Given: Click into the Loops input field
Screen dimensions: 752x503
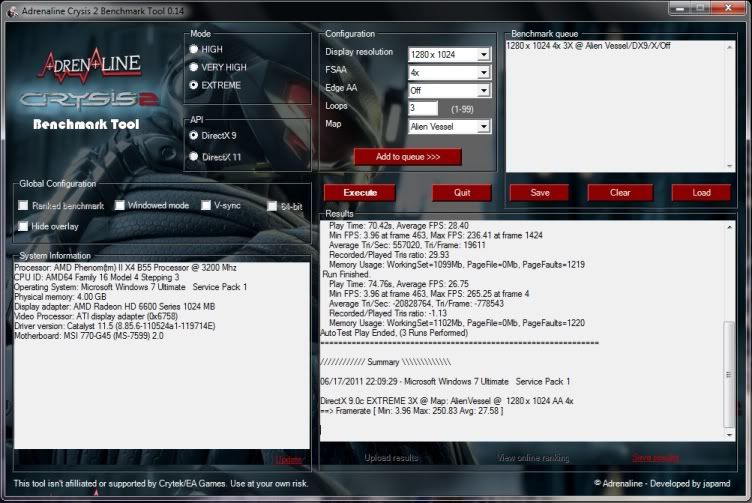Looking at the screenshot, I should coord(423,108).
